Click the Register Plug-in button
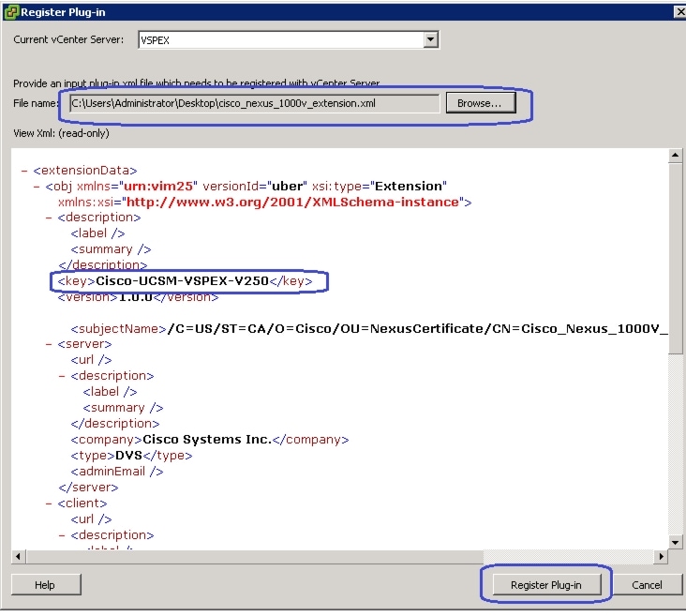The height and width of the screenshot is (616, 686). (546, 585)
